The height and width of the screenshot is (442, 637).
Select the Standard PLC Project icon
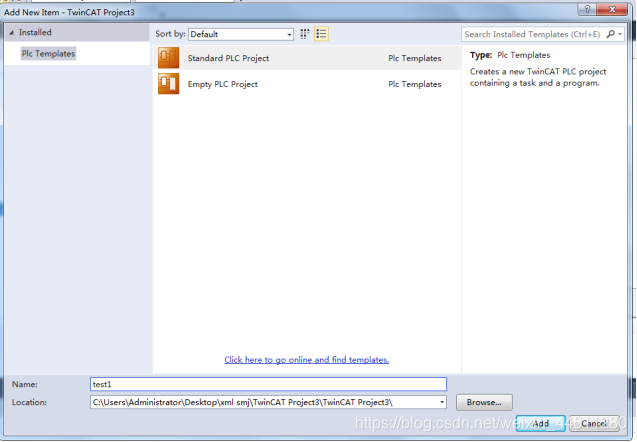168,58
